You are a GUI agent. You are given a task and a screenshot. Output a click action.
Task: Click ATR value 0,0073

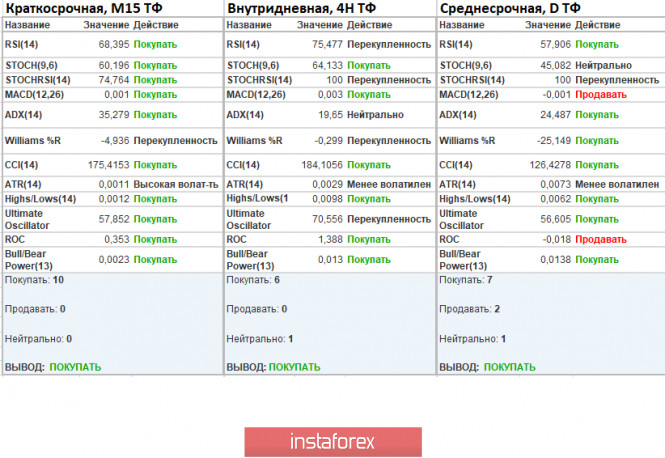(556, 184)
